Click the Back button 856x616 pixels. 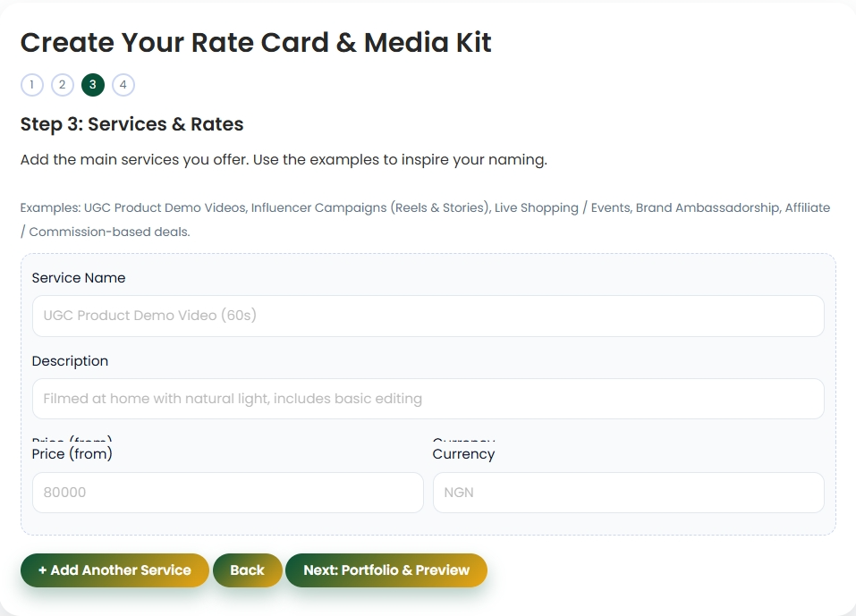click(247, 570)
